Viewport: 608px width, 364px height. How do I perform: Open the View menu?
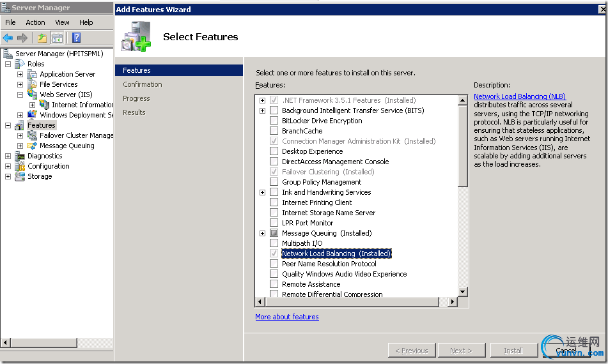pos(62,22)
